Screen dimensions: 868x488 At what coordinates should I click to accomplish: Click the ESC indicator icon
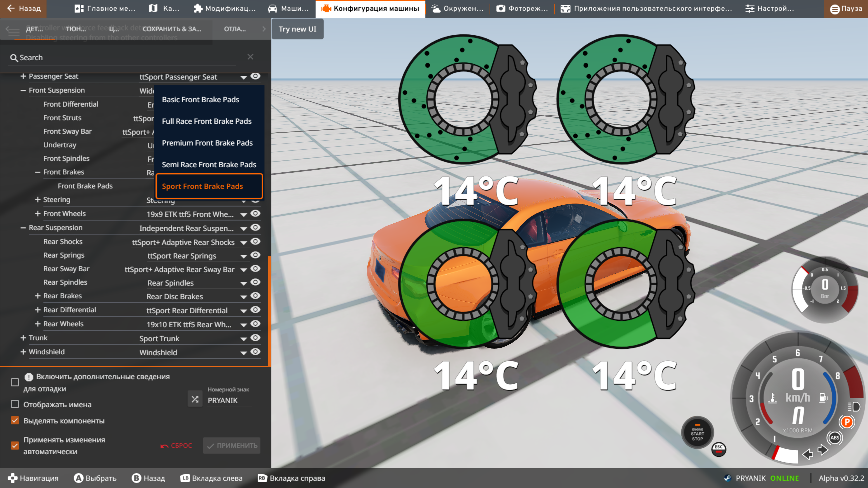click(x=718, y=449)
